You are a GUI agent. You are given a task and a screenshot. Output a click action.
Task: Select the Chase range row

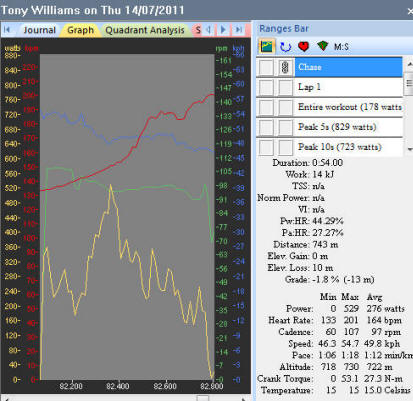[348, 67]
